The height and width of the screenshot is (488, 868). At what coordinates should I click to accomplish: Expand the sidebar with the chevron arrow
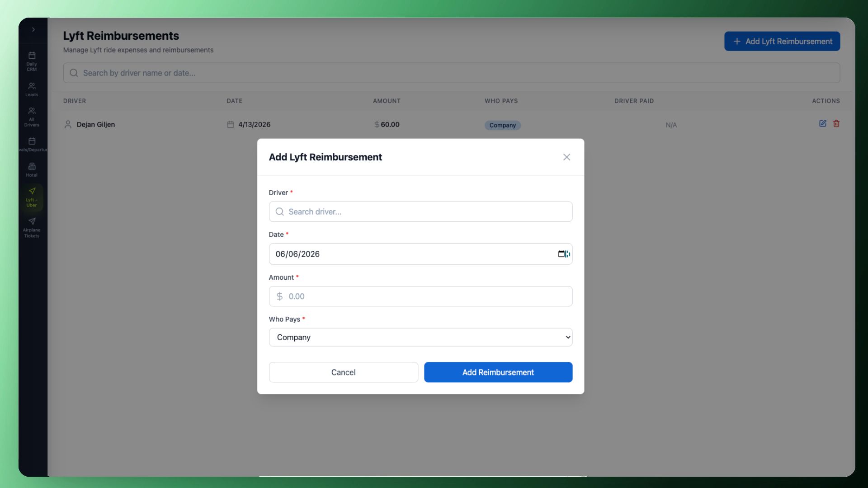click(x=33, y=29)
